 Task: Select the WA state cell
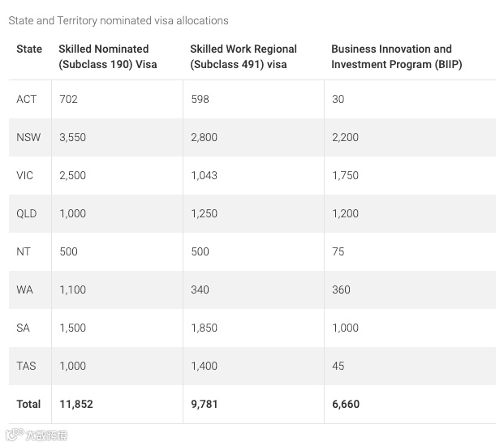coord(25,289)
